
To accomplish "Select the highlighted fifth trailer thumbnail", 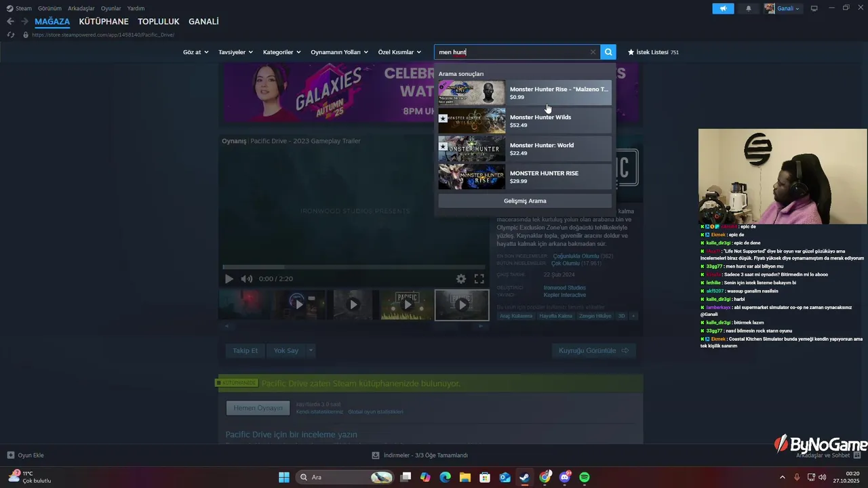I will point(462,305).
